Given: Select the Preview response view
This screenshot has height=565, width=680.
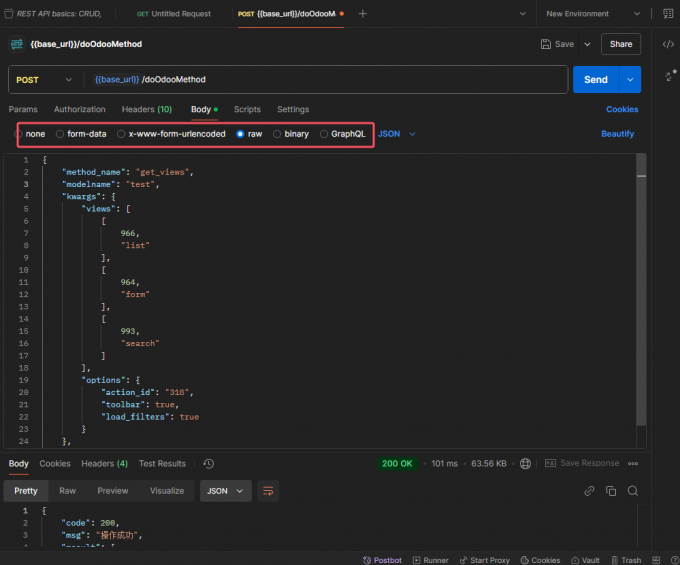Looking at the screenshot, I should [x=113, y=491].
